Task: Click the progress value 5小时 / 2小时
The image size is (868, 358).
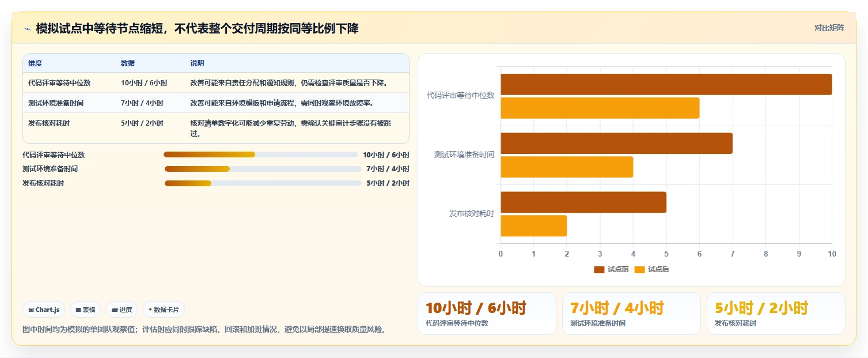Action: click(388, 183)
